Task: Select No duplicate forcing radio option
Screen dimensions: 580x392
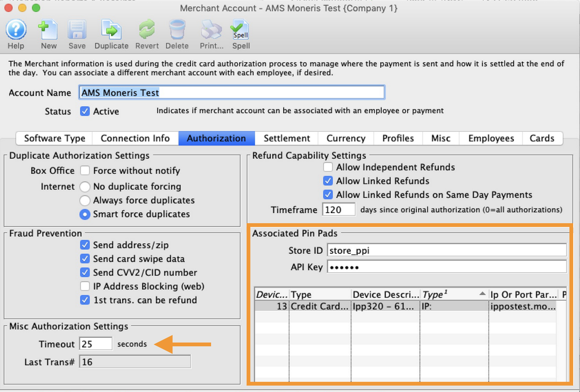Action: 85,187
